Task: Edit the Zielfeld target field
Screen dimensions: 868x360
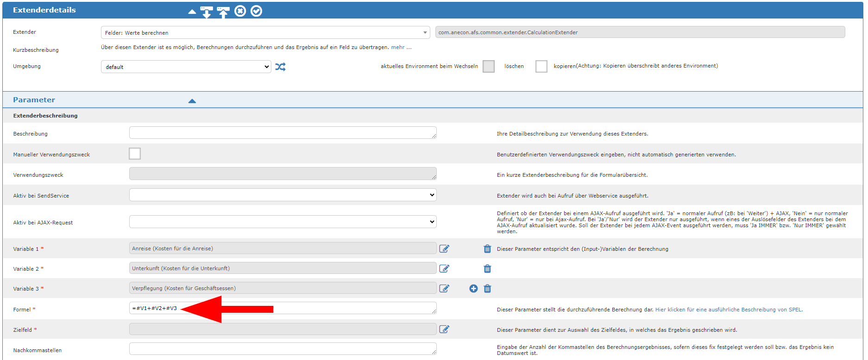Action: [444, 329]
